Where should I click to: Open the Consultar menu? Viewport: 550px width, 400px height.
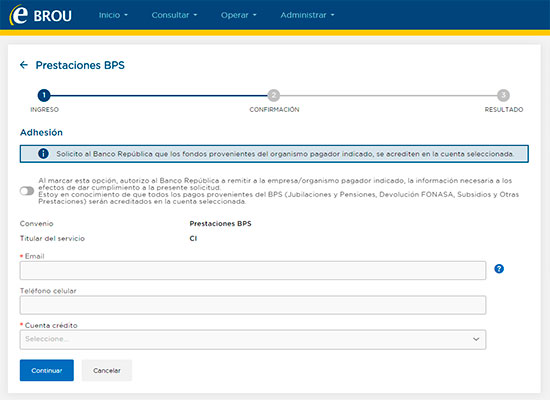(174, 15)
